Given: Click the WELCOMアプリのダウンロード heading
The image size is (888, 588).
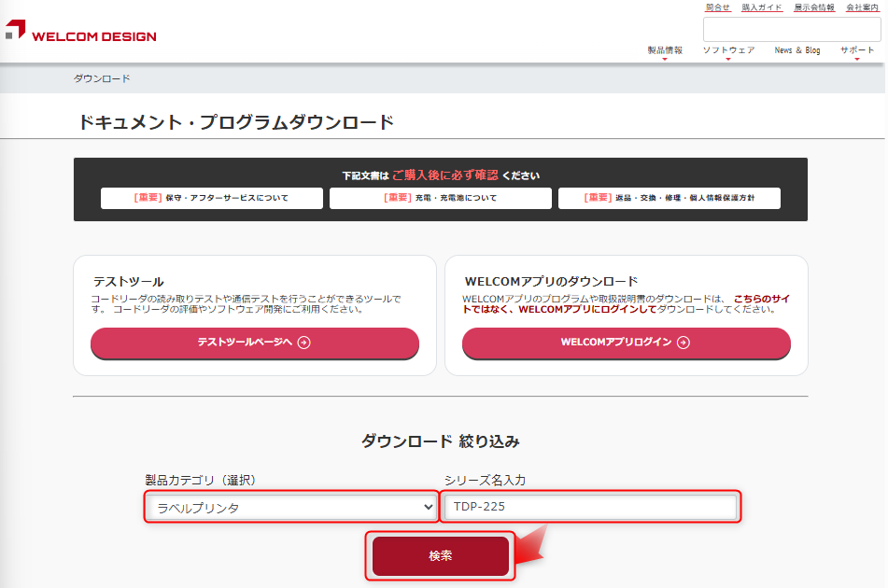Looking at the screenshot, I should [551, 281].
